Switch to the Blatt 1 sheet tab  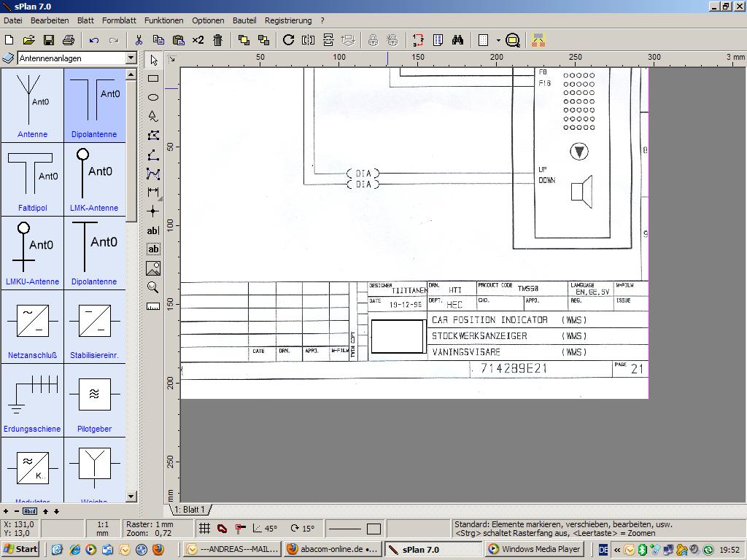coord(190,510)
